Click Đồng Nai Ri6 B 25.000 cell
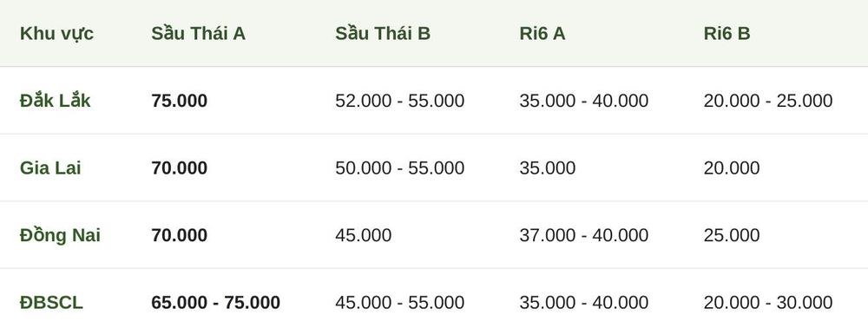This screenshot has width=868, height=335. [731, 235]
